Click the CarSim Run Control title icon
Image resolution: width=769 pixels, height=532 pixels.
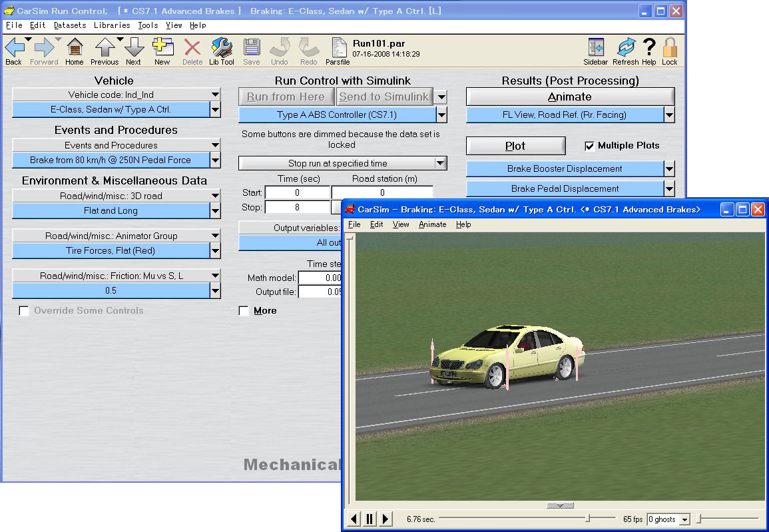pos(9,11)
